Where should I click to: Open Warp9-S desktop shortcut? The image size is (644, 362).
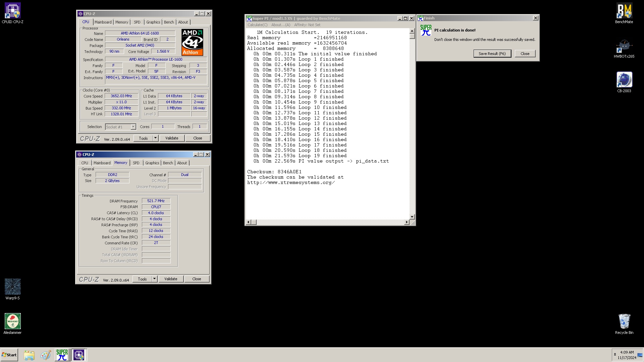pyautogui.click(x=12, y=289)
